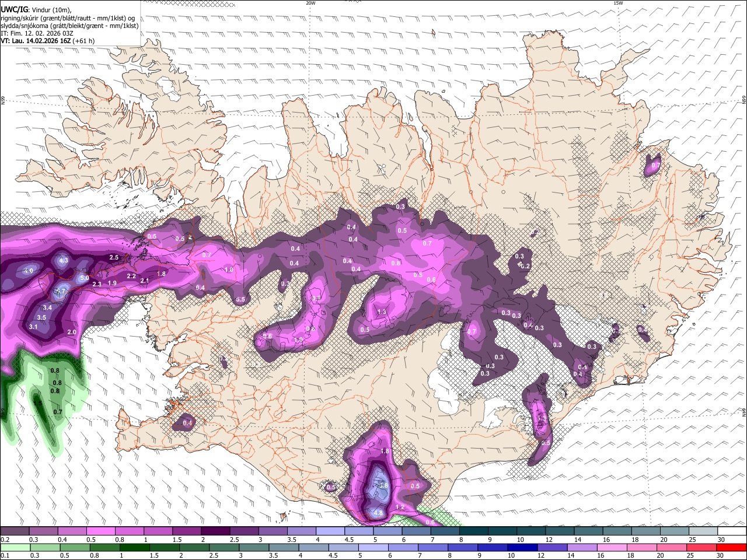Click the '4.3' precipitation value on the map
The image size is (747, 560).
click(64, 260)
